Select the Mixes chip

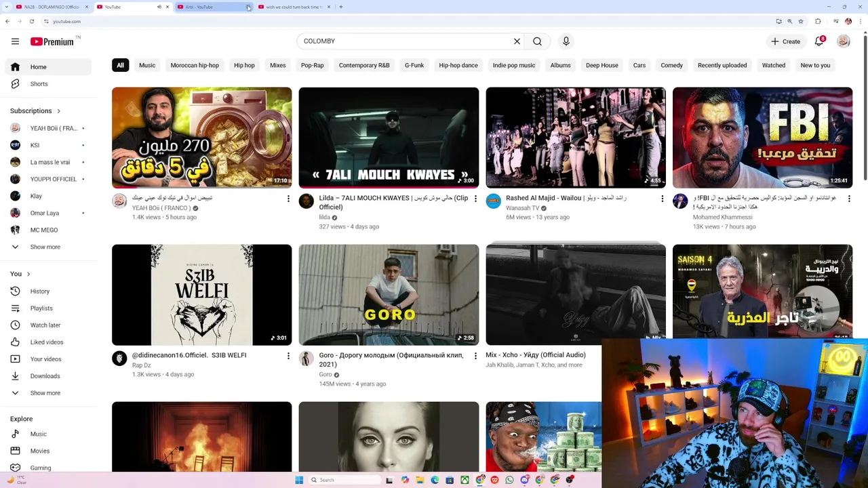[x=278, y=66]
